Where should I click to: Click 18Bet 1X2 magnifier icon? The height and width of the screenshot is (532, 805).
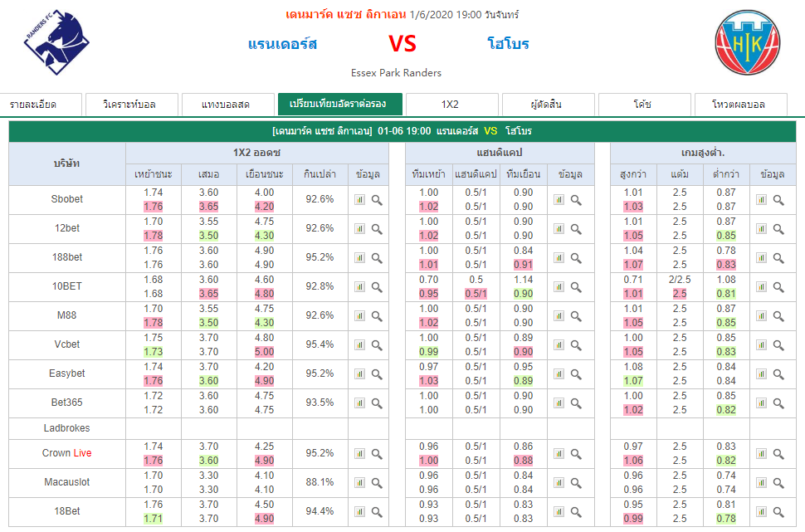pos(377,512)
